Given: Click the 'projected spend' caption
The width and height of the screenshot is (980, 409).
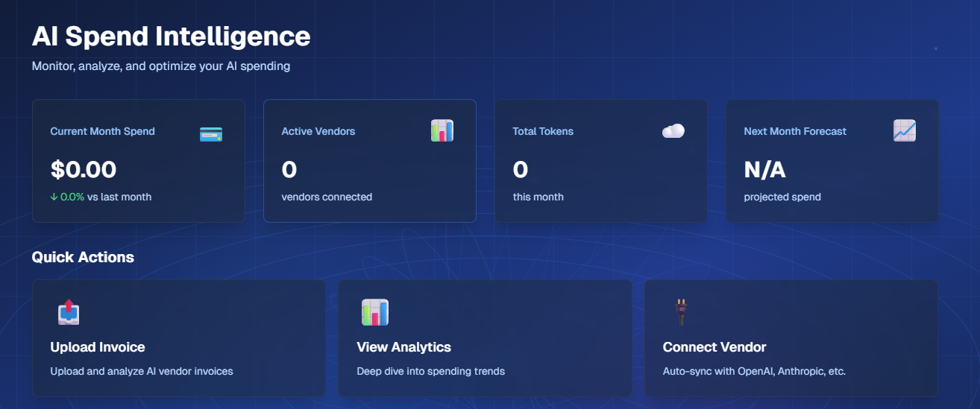Looking at the screenshot, I should 782,197.
